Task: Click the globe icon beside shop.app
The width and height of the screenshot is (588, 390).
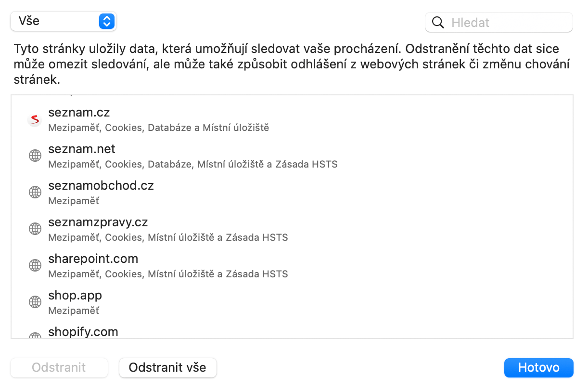Action: tap(35, 302)
